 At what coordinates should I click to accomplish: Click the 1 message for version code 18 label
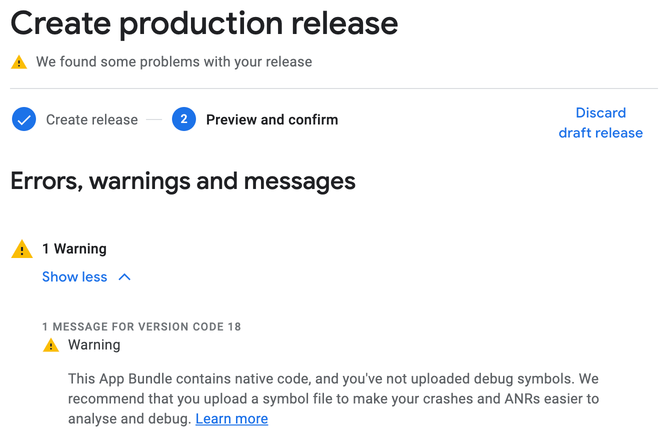pos(141,327)
